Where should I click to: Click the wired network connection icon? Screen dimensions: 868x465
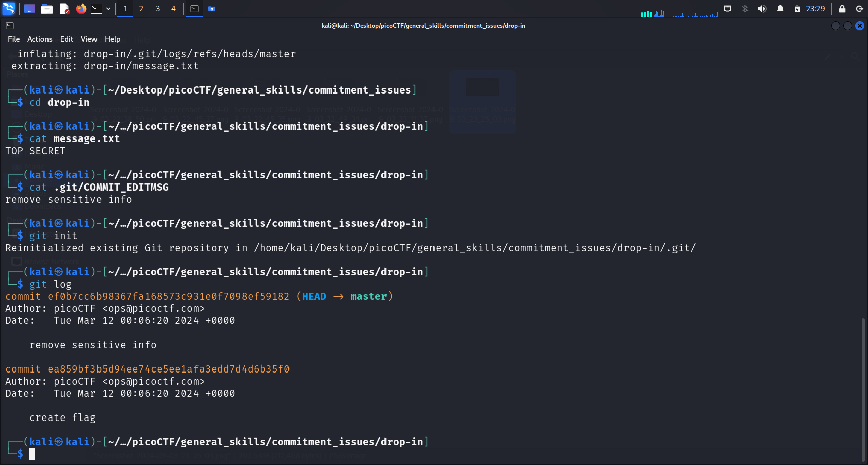728,9
